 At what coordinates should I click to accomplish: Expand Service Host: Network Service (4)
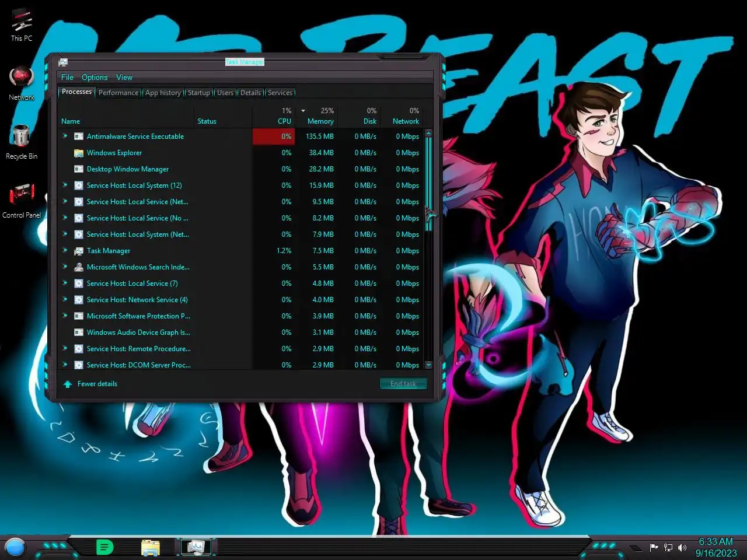pos(65,299)
